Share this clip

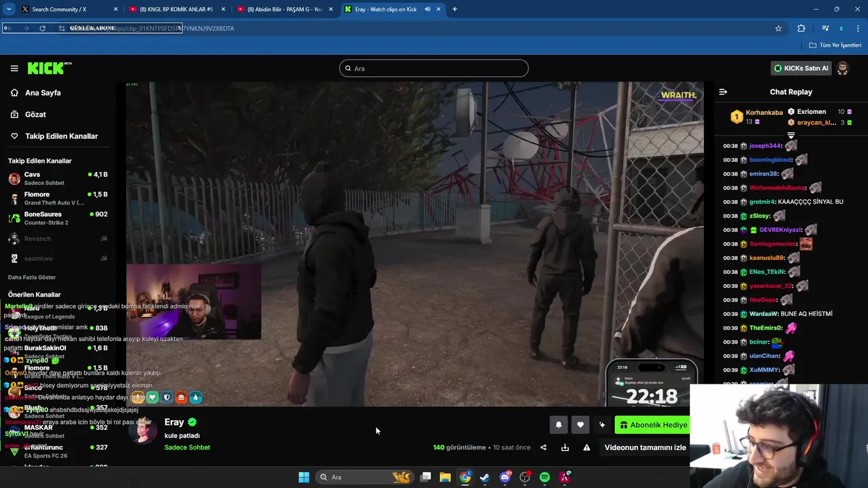543,447
